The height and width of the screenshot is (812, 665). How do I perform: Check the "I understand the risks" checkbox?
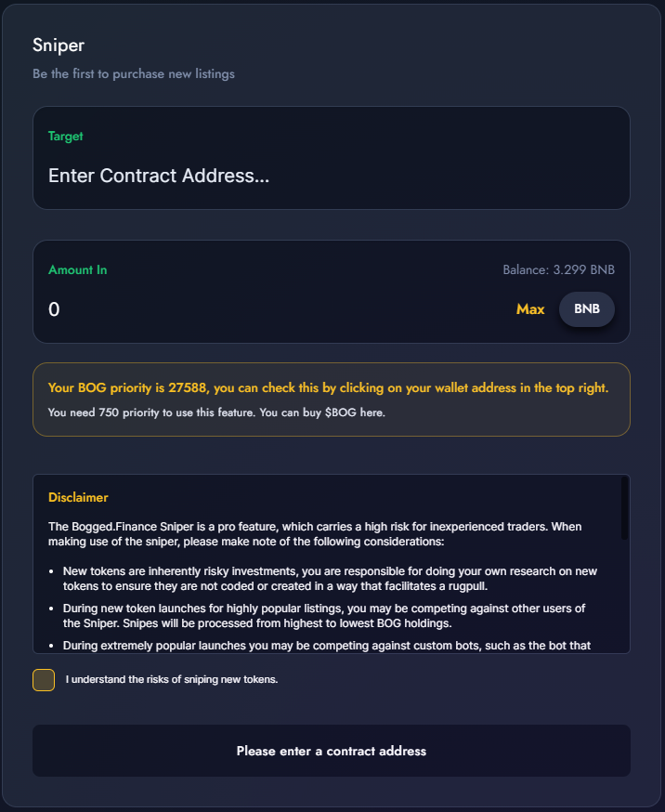pyautogui.click(x=43, y=679)
